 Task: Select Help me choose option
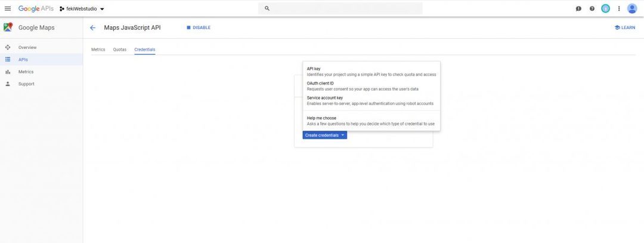371,121
